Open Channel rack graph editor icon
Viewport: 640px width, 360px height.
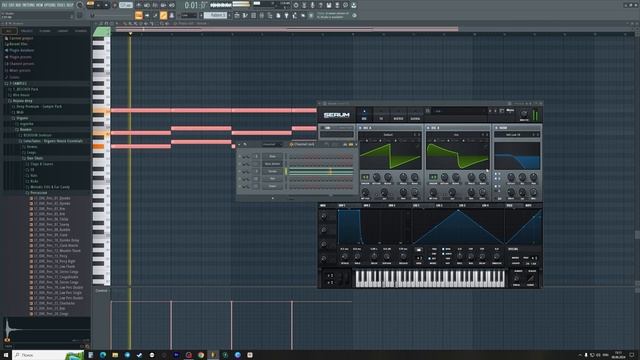345,144
